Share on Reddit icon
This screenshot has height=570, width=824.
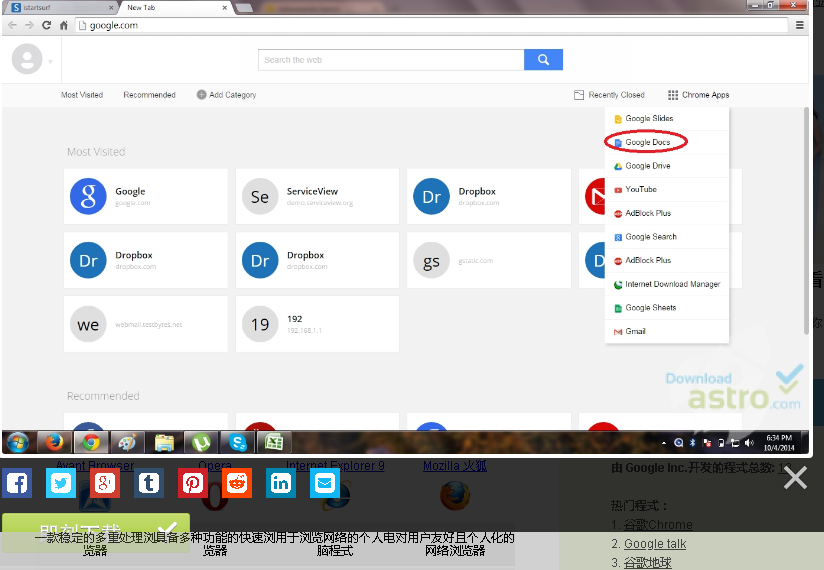pos(237,483)
